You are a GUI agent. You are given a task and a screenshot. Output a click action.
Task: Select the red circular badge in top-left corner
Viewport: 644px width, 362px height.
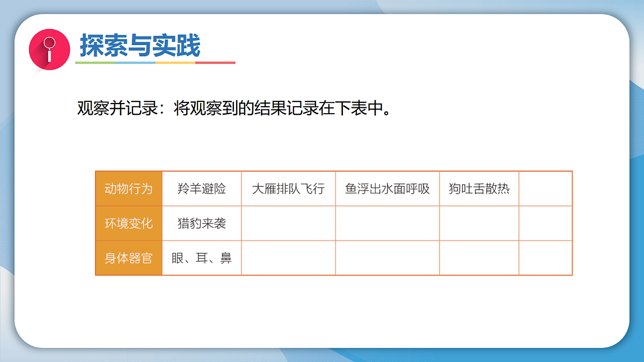point(49,49)
